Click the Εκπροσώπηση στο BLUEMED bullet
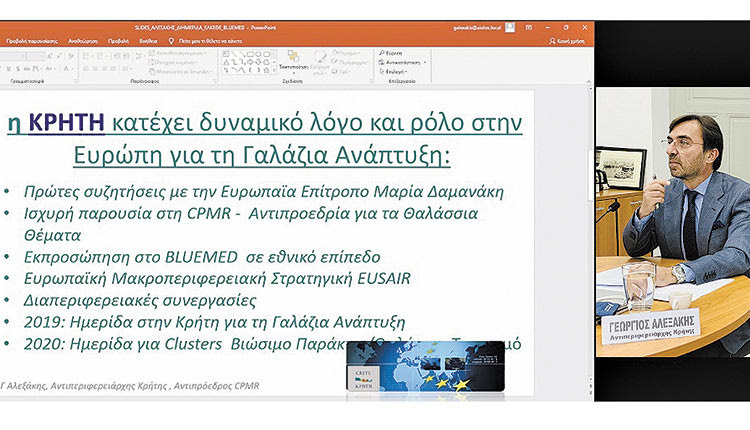 coord(202,257)
